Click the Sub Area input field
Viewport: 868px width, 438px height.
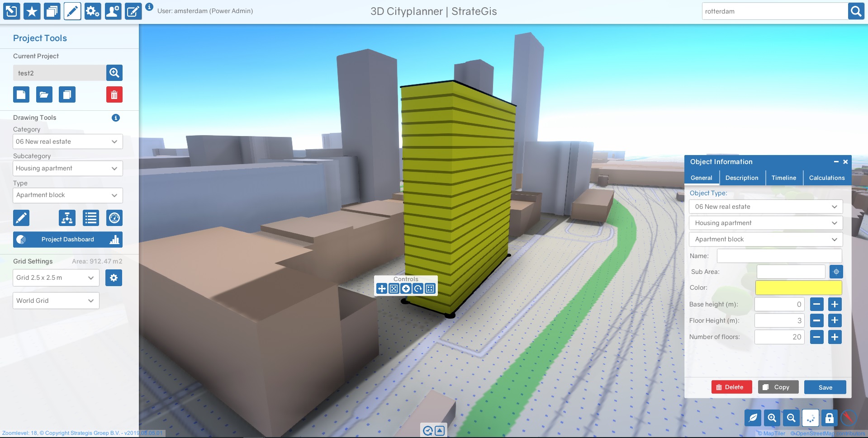coord(791,272)
